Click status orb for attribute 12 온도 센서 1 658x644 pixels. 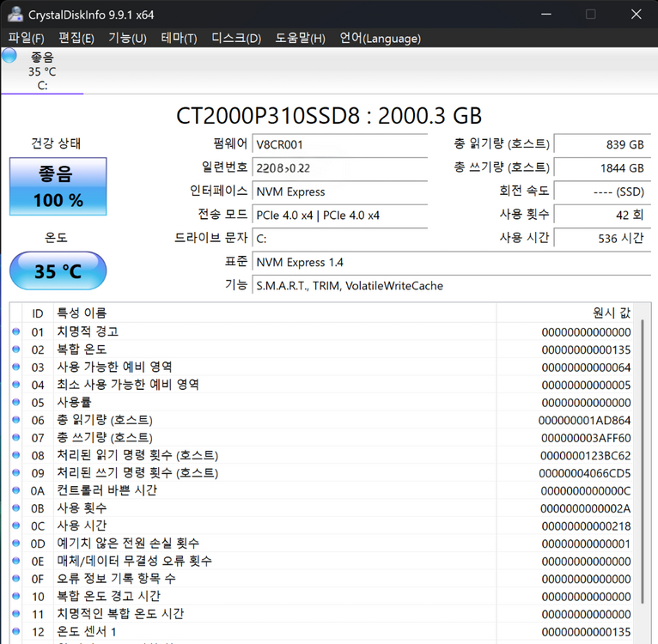(16, 631)
